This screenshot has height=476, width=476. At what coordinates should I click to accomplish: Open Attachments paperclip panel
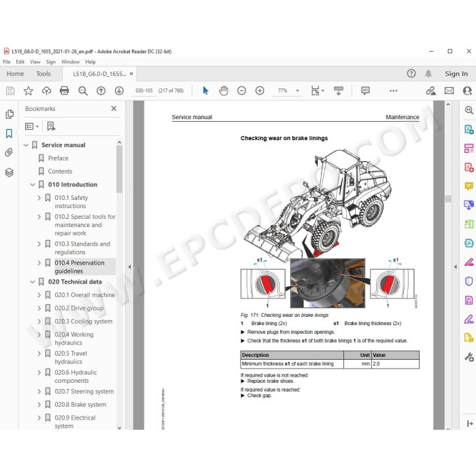tap(9, 152)
